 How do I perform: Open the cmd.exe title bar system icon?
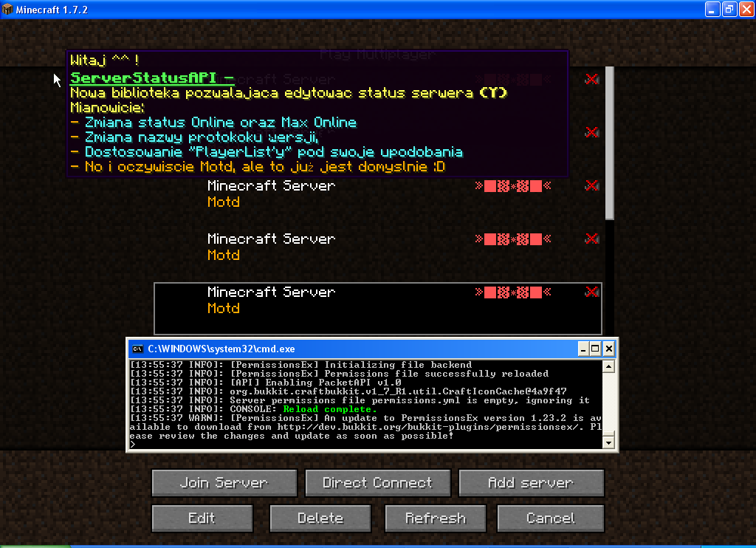point(137,349)
